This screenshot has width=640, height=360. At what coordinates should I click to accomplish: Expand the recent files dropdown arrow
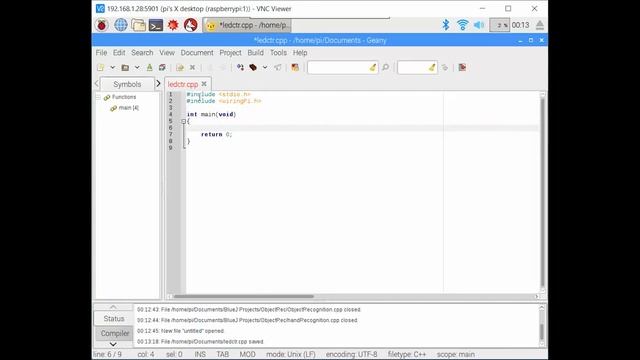pyautogui.click(x=137, y=68)
